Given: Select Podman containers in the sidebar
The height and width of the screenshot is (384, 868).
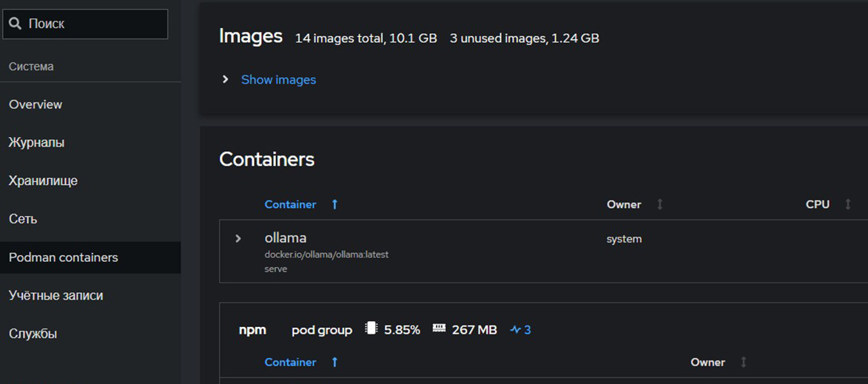Looking at the screenshot, I should 63,257.
